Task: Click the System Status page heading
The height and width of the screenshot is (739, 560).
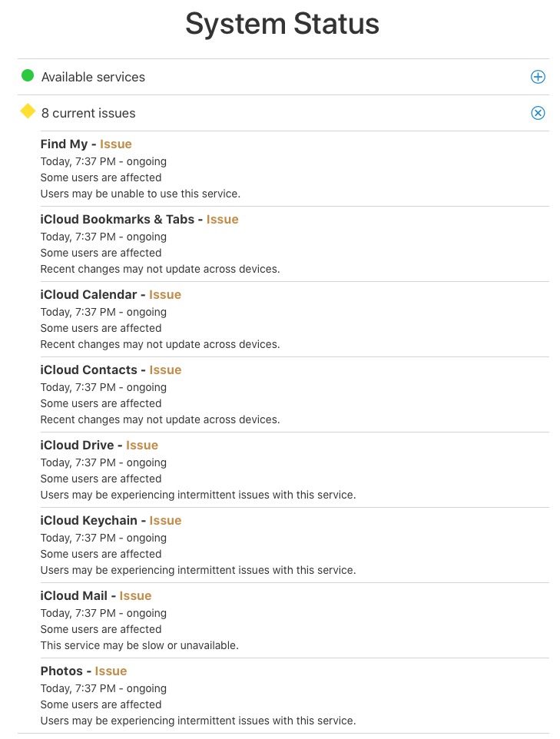Action: 282,25
